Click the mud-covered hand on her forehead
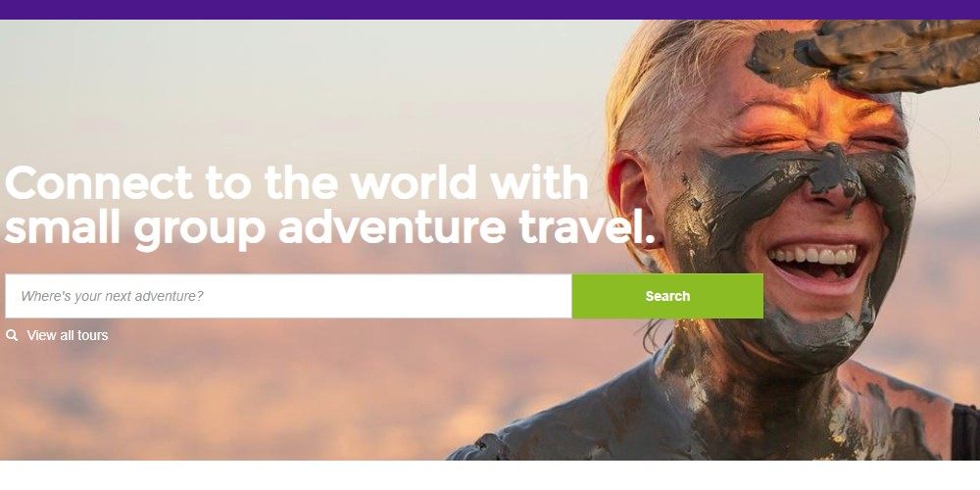 (x=875, y=55)
